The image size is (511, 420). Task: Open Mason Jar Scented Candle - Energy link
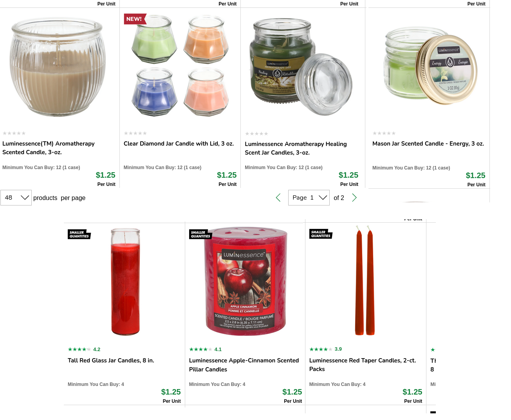[428, 144]
